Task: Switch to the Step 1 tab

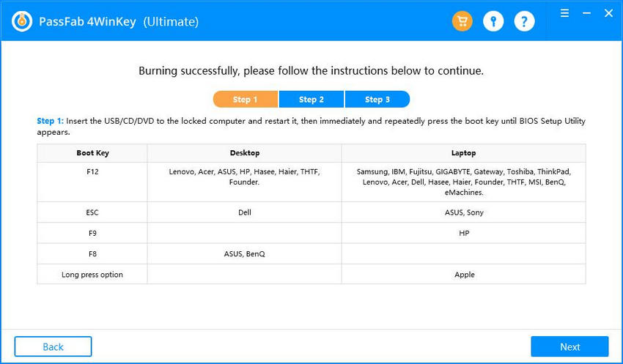Action: pyautogui.click(x=245, y=100)
